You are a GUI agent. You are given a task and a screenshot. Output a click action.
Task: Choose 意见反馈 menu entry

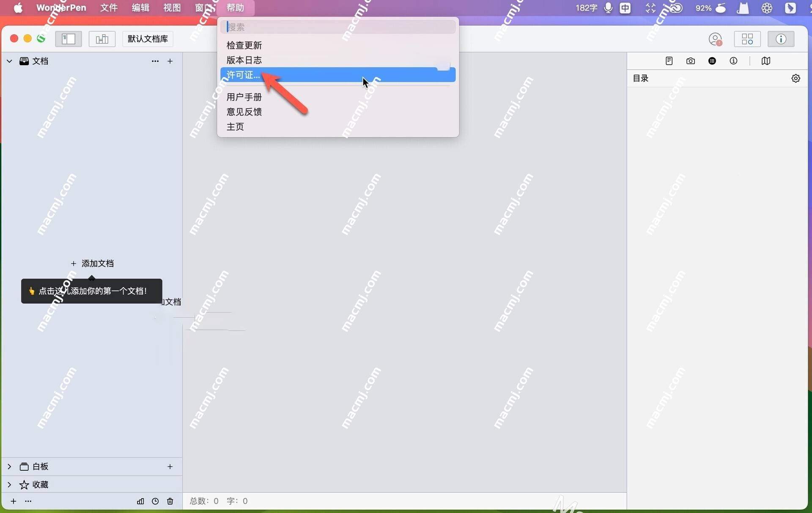click(338, 112)
